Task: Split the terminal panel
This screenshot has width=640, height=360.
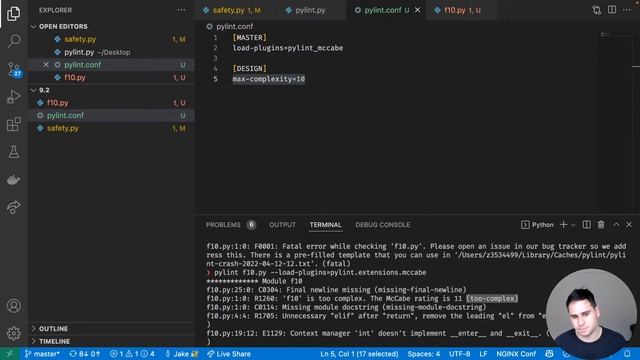Action: click(587, 224)
